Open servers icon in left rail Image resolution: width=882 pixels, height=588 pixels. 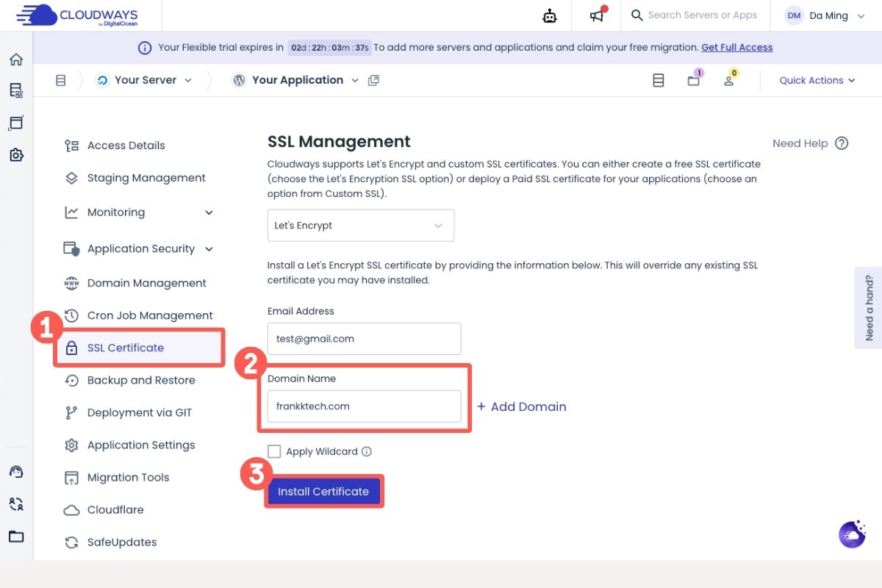[16, 91]
